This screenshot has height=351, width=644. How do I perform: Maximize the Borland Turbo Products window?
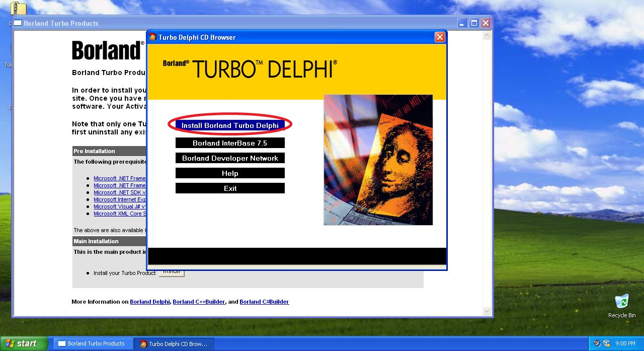pyautogui.click(x=474, y=23)
